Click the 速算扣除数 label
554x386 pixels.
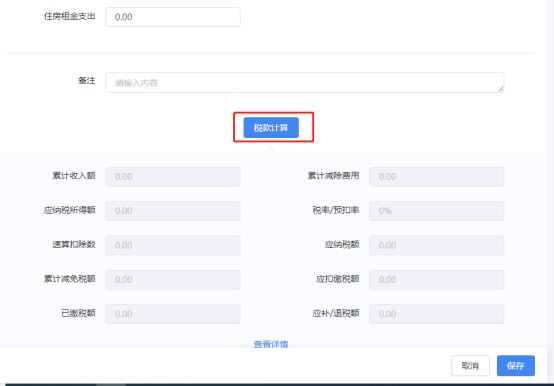(74, 244)
